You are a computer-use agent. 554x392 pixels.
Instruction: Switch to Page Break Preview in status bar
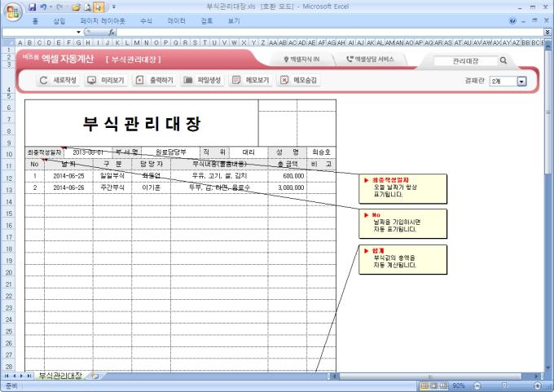[x=443, y=385]
